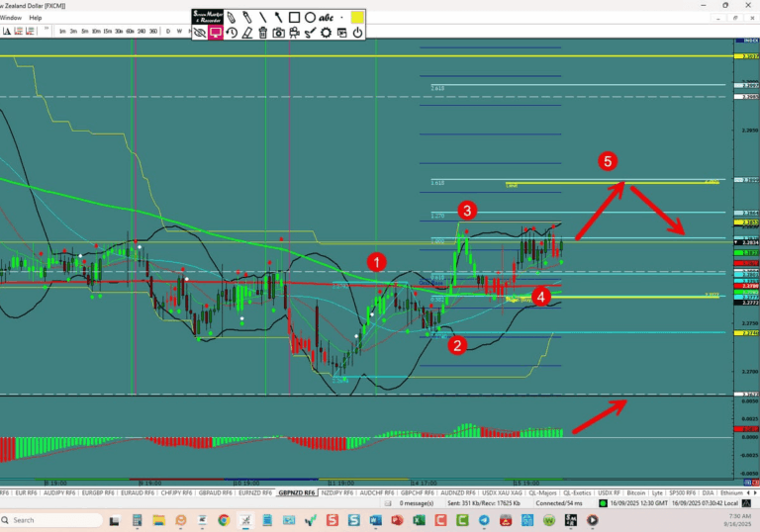This screenshot has width=760, height=532.
Task: Select the circle shape tool
Action: 310,18
